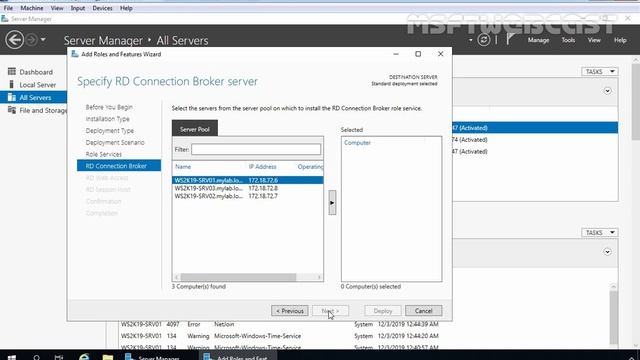The width and height of the screenshot is (640, 360).
Task: Click the Filter text field
Action: click(x=256, y=149)
